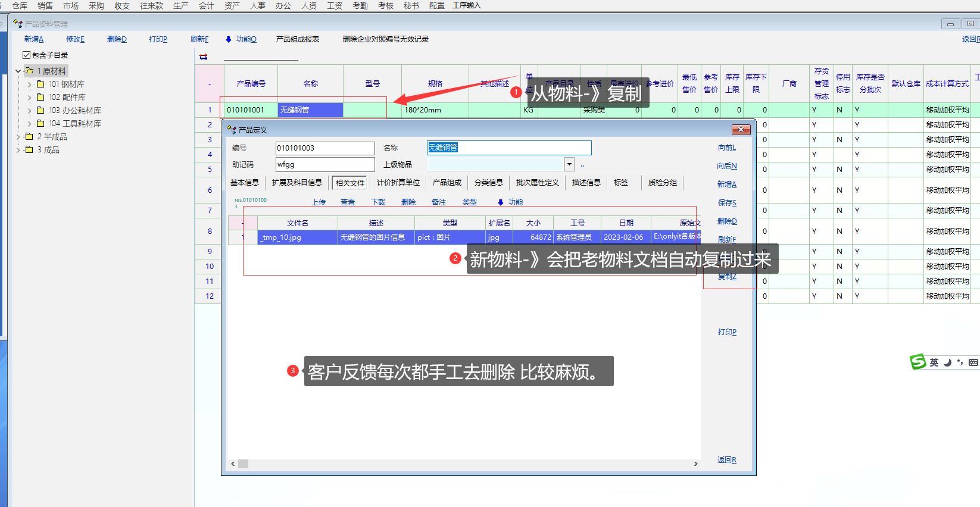Image resolution: width=980 pixels, height=507 pixels.
Task: Click the blue arrow 功能 icon in dialog
Action: 501,202
